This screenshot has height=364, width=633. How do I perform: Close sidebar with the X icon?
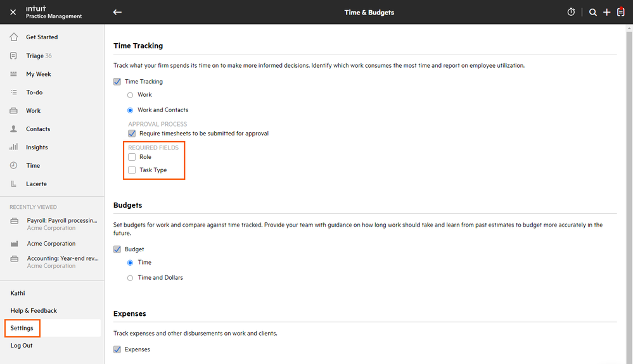coord(13,12)
